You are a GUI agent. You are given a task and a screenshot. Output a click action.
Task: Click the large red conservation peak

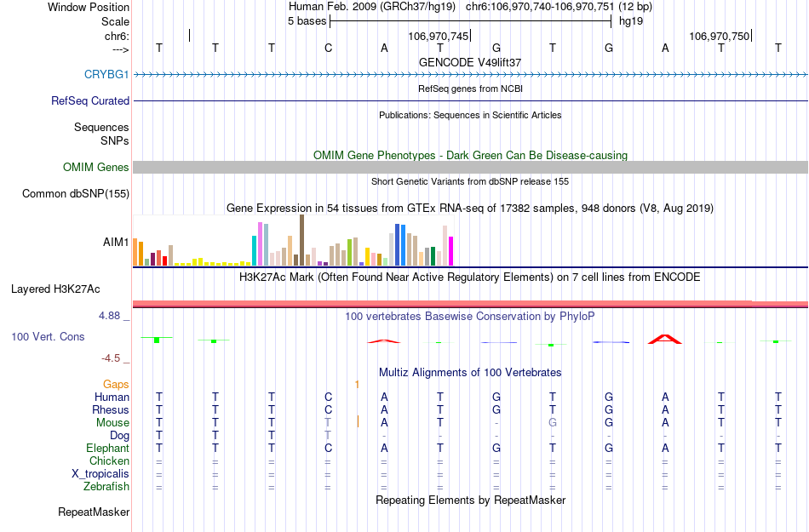pyautogui.click(x=664, y=339)
